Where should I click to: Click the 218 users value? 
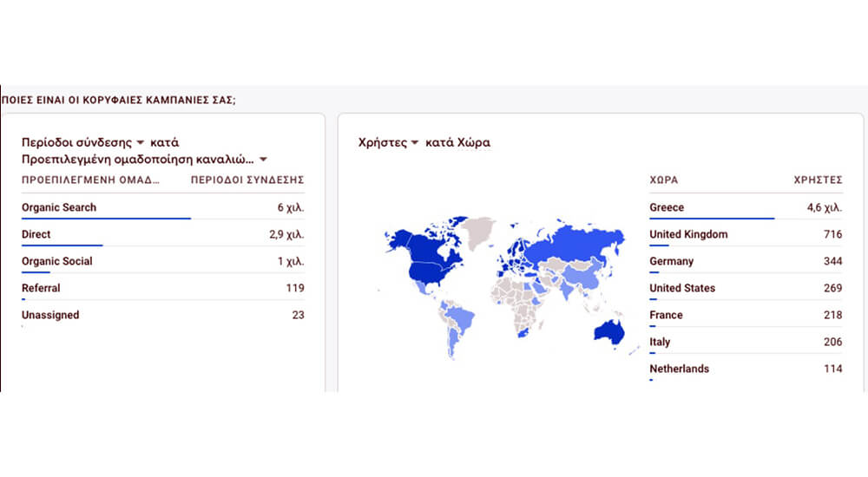[x=833, y=315]
